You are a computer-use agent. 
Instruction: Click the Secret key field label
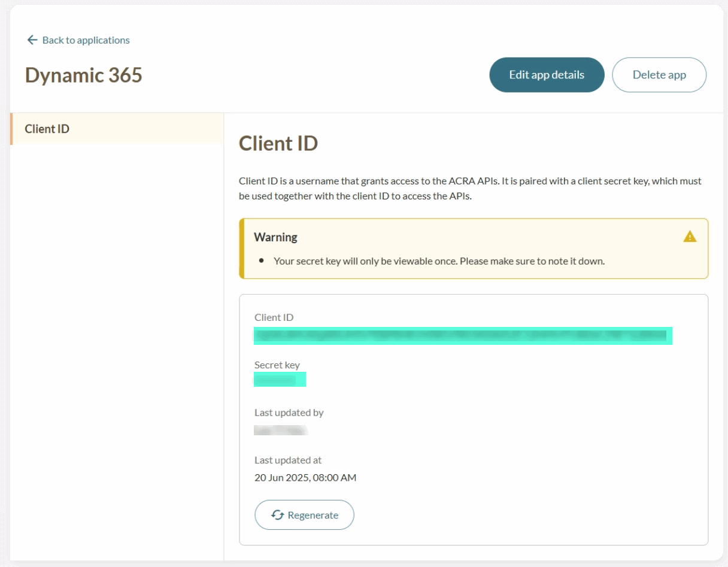[x=277, y=365]
